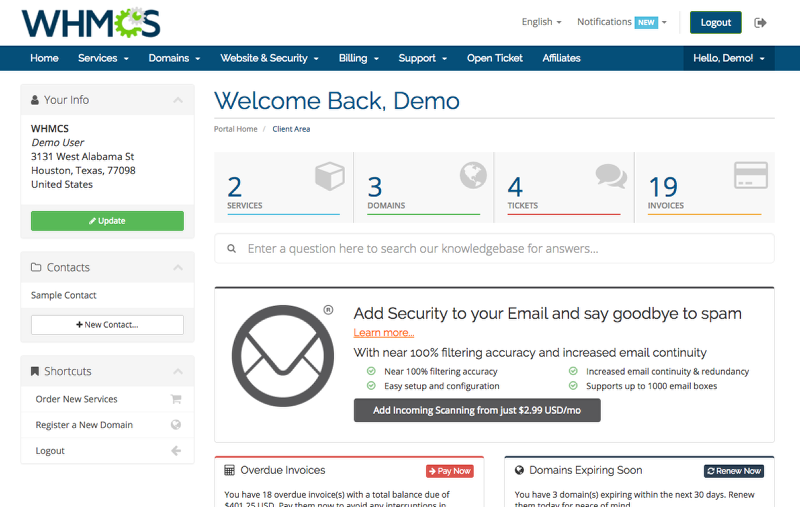Click the bookmark icon in Shortcuts header
This screenshot has width=800, height=507.
coord(35,371)
